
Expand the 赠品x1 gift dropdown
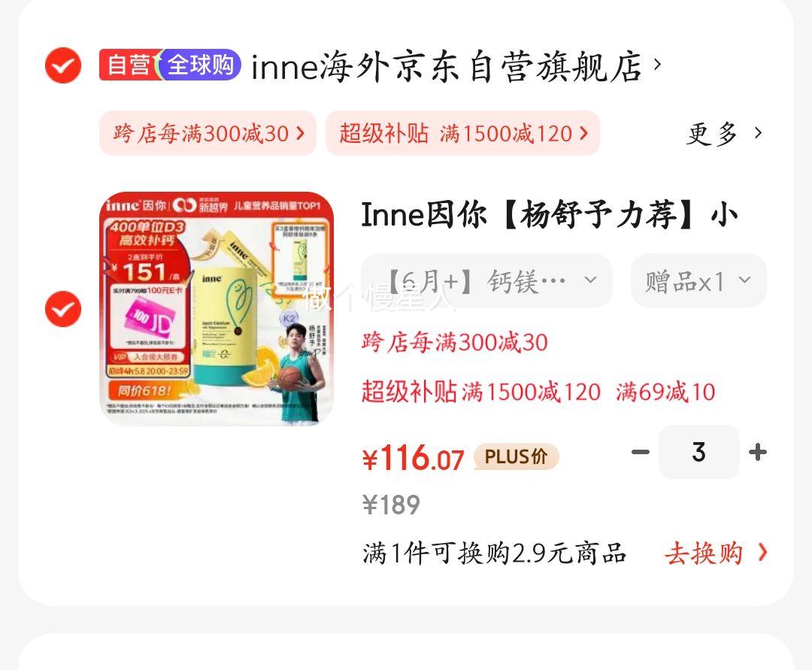point(698,280)
